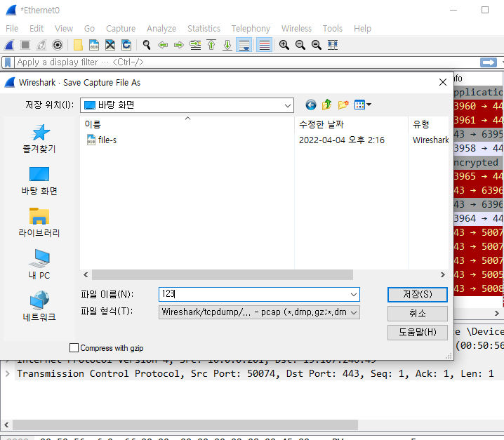Click display filter bookmark icon
This screenshot has height=440, width=504.
8,62
